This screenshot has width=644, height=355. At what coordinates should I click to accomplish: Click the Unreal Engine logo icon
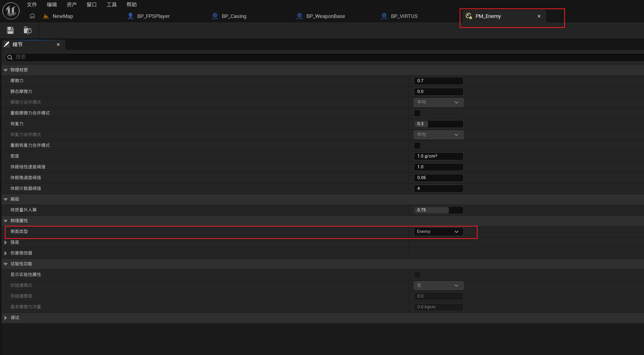point(11,11)
